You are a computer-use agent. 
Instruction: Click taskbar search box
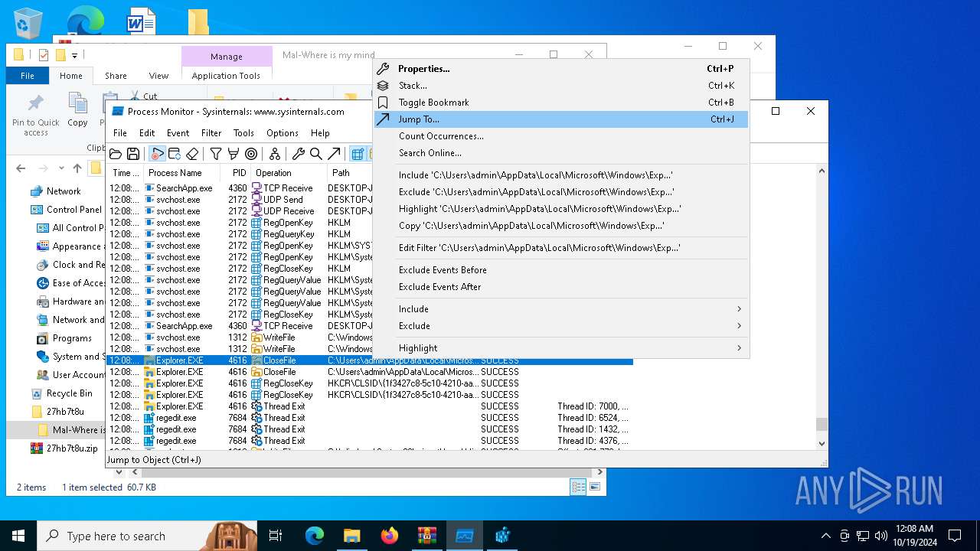point(147,536)
